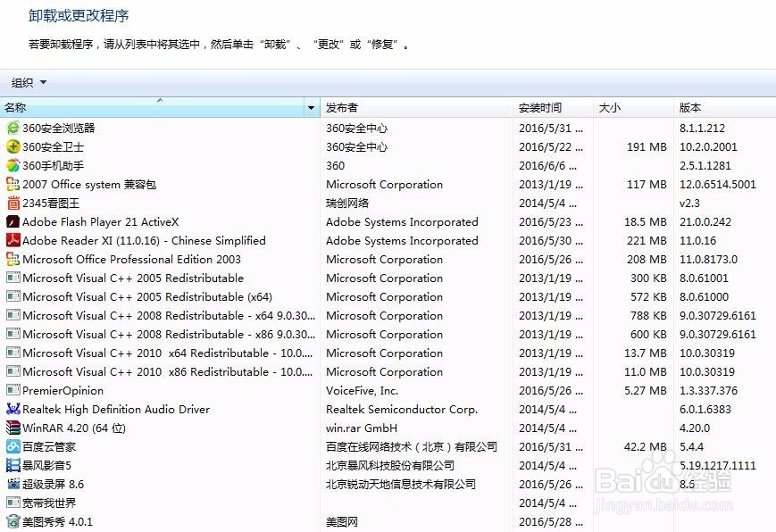Click the 2007 Office system 兼容包 icon
Image resolution: width=776 pixels, height=532 pixels.
[13, 184]
